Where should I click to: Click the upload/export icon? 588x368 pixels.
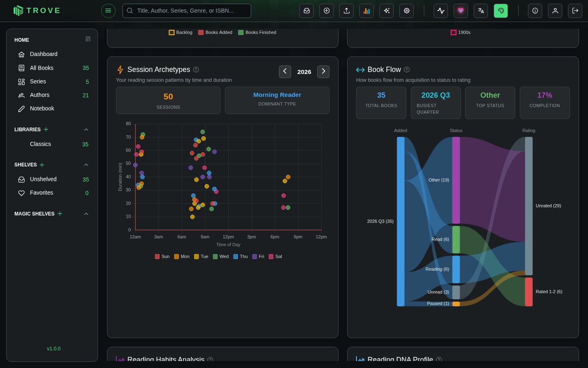(346, 11)
